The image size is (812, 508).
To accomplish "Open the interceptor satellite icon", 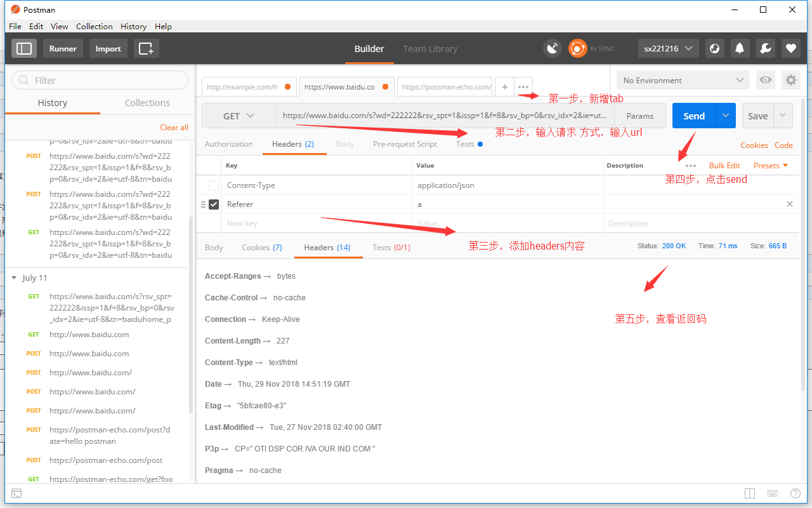I will (553, 48).
